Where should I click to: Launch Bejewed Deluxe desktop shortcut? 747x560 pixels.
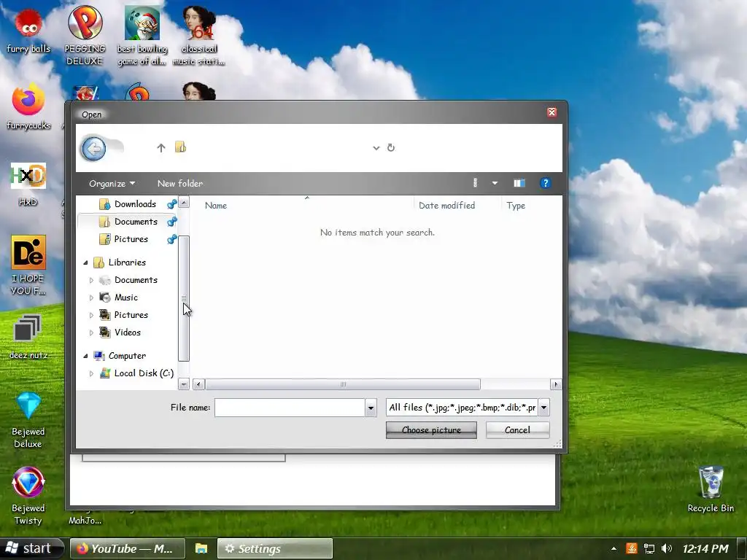28,420
